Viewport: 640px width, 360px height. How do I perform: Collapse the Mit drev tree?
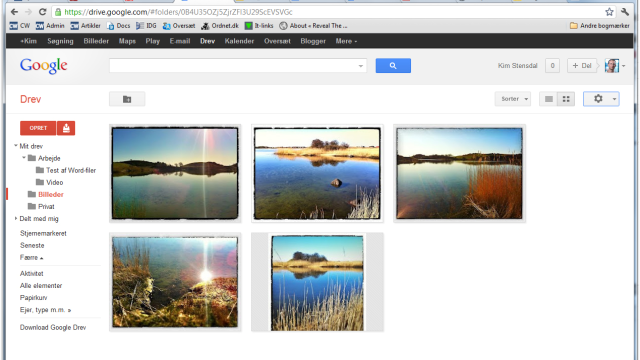16,146
